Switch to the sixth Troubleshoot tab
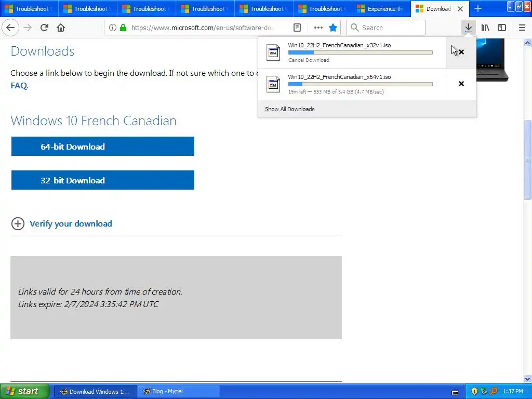 point(323,9)
